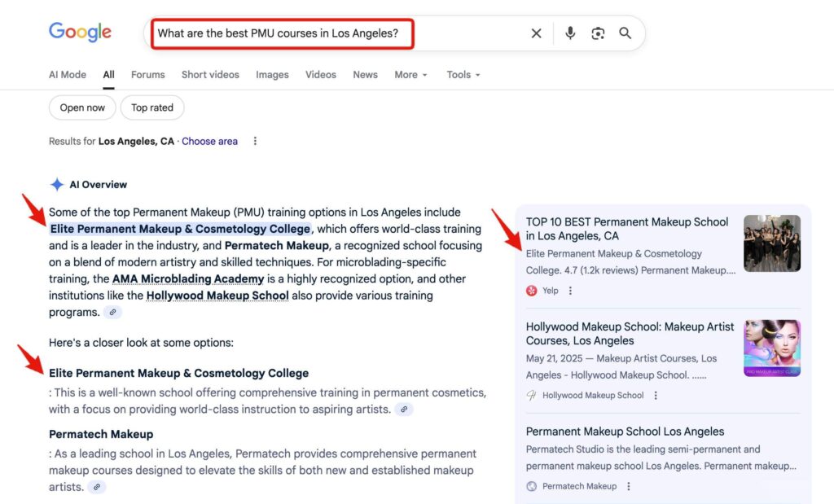Select the Permatech Makeup favicon
834x504 pixels.
pos(533,486)
